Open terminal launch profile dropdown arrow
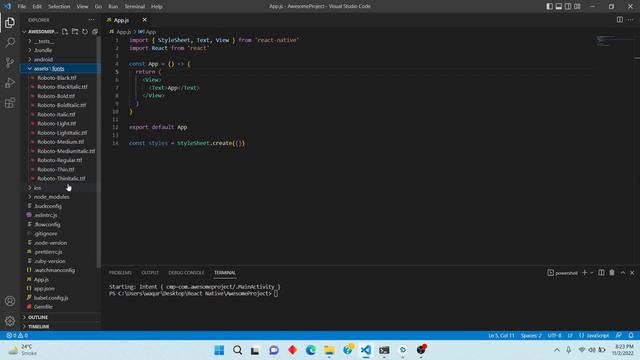The height and width of the screenshot is (360, 640). (591, 273)
